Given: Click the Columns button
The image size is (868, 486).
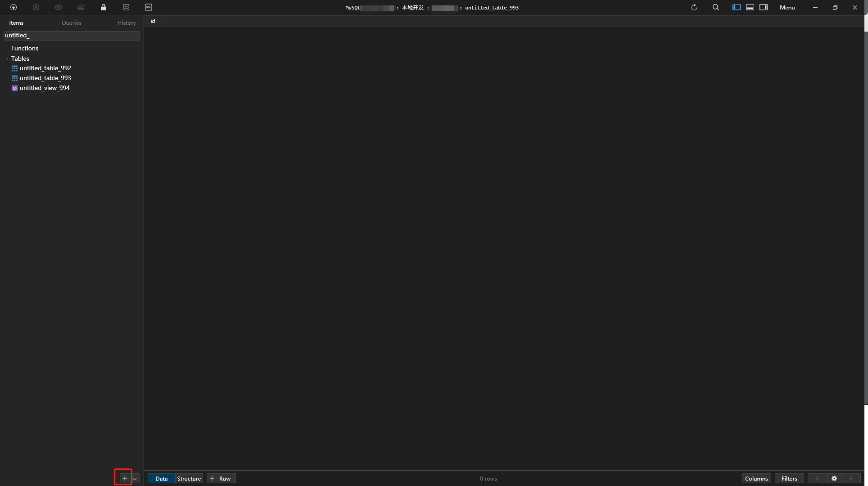Looking at the screenshot, I should pos(756,478).
